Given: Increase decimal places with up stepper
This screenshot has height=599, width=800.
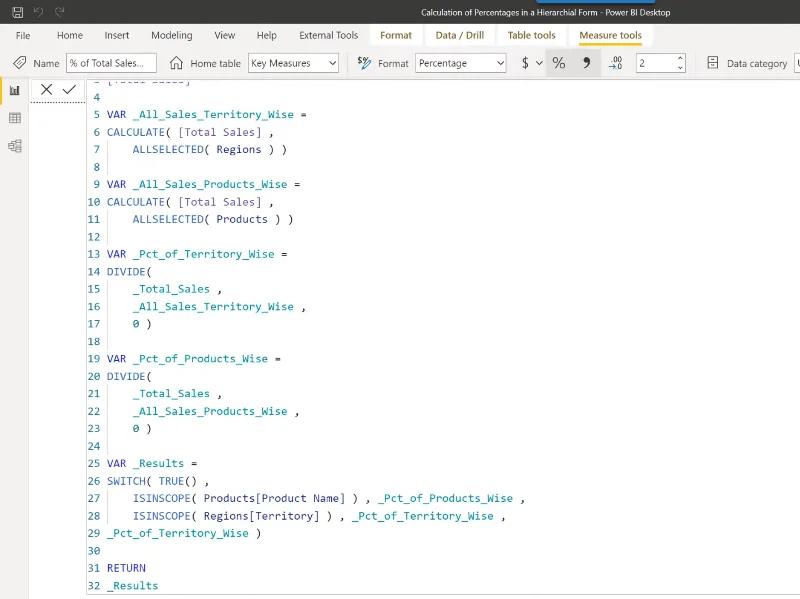Looking at the screenshot, I should tap(680, 58).
